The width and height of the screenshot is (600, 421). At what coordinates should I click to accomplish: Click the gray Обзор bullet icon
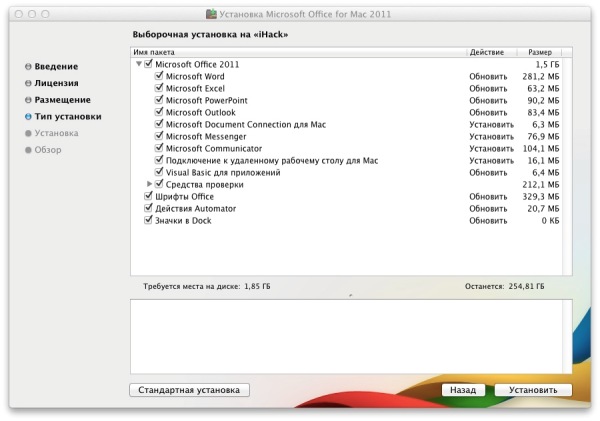coord(28,150)
